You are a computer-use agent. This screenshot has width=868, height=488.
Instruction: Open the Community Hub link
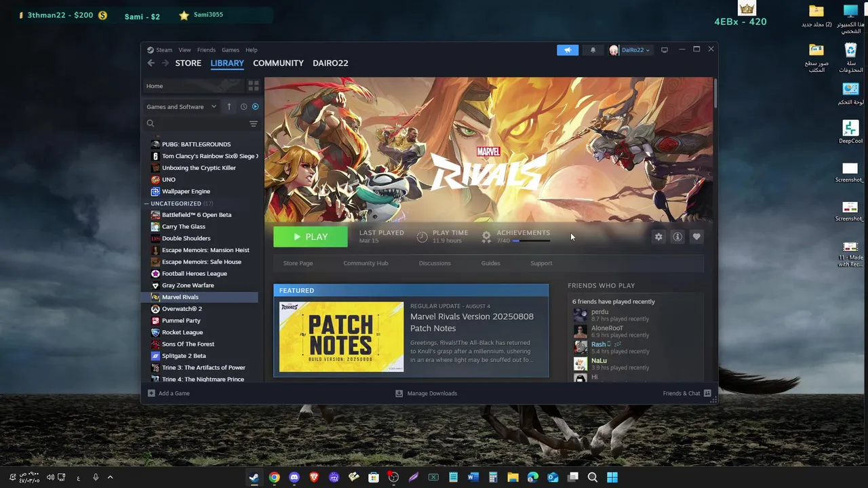pyautogui.click(x=366, y=263)
